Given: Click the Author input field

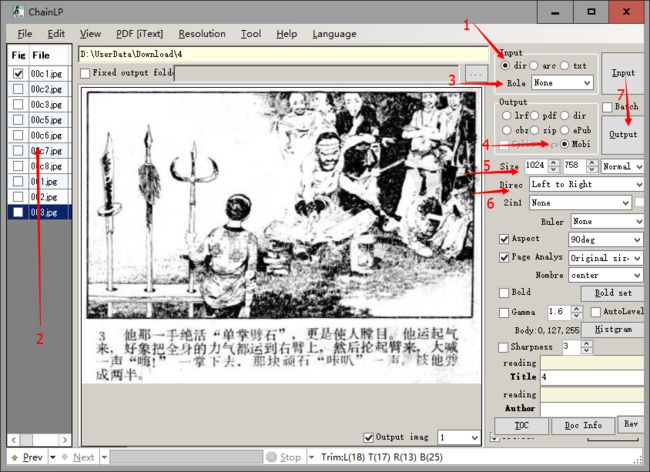Looking at the screenshot, I should 592,409.
